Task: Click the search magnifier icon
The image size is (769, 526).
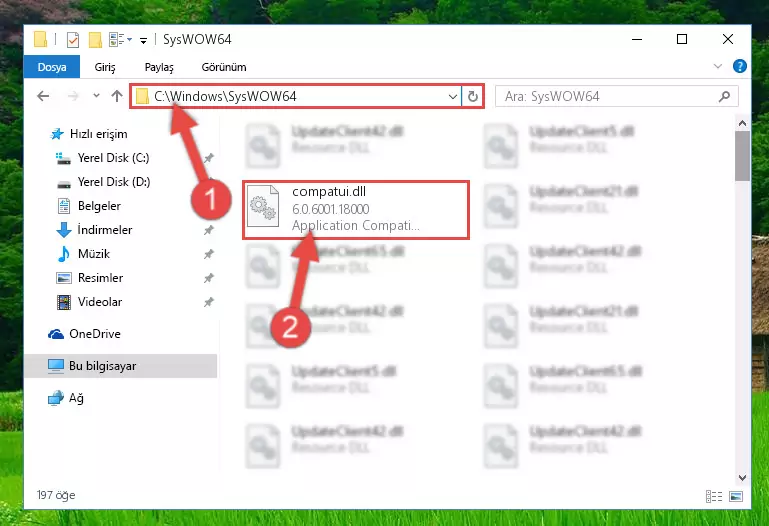Action: 724,97
